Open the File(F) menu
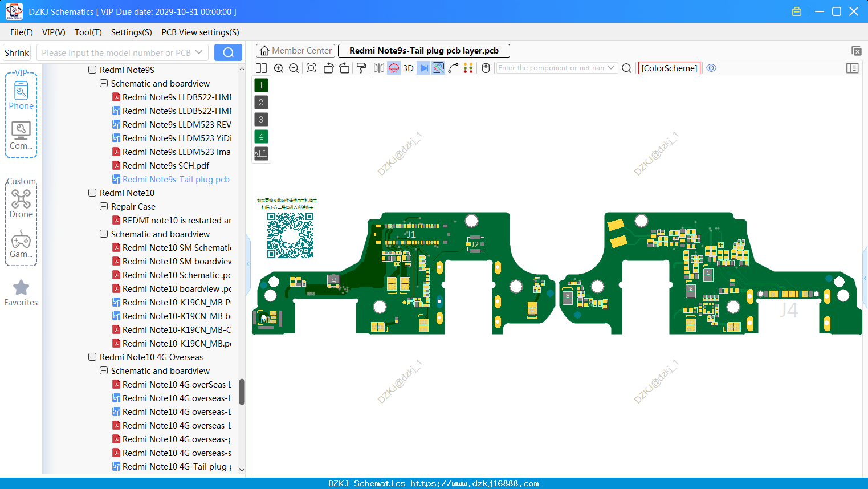868x489 pixels. tap(22, 32)
